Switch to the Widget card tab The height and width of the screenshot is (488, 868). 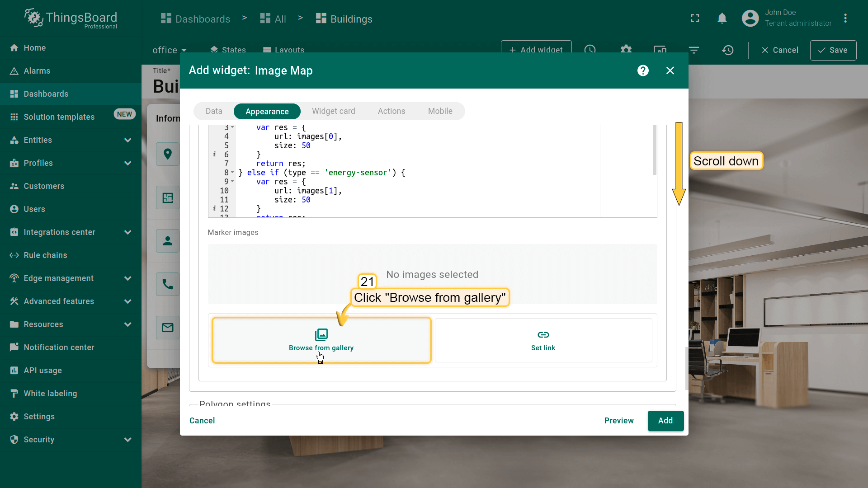333,111
